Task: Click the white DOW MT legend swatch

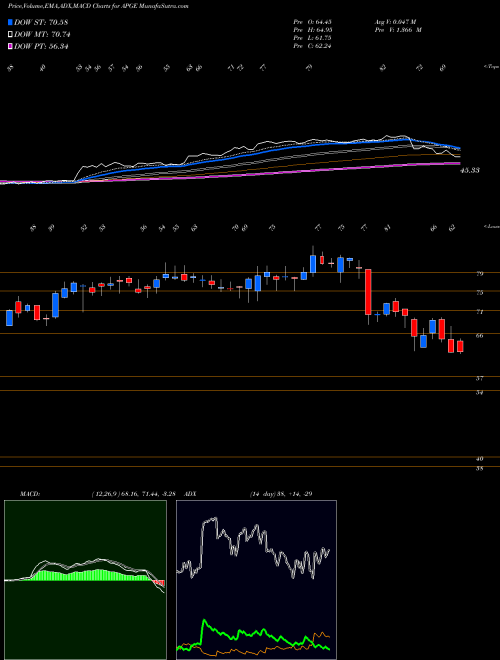Action: click(x=11, y=35)
